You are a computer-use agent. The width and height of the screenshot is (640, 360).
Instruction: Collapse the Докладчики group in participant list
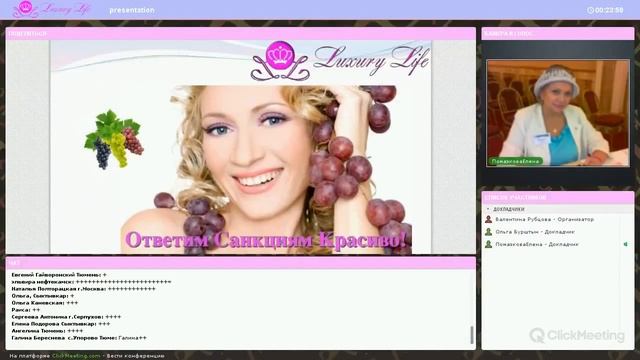tap(488, 209)
